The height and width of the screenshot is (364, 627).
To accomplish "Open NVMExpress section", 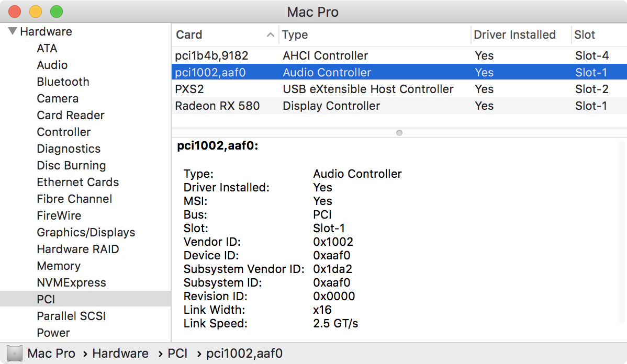I will click(71, 283).
